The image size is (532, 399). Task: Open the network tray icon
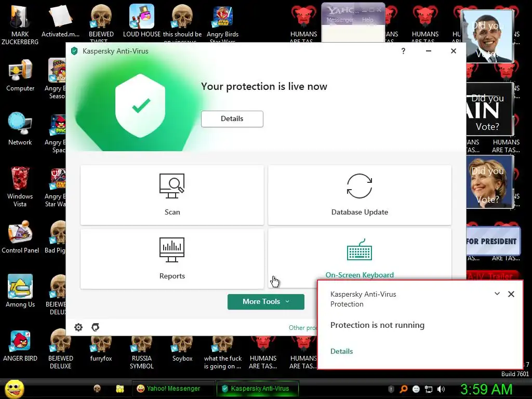429,389
